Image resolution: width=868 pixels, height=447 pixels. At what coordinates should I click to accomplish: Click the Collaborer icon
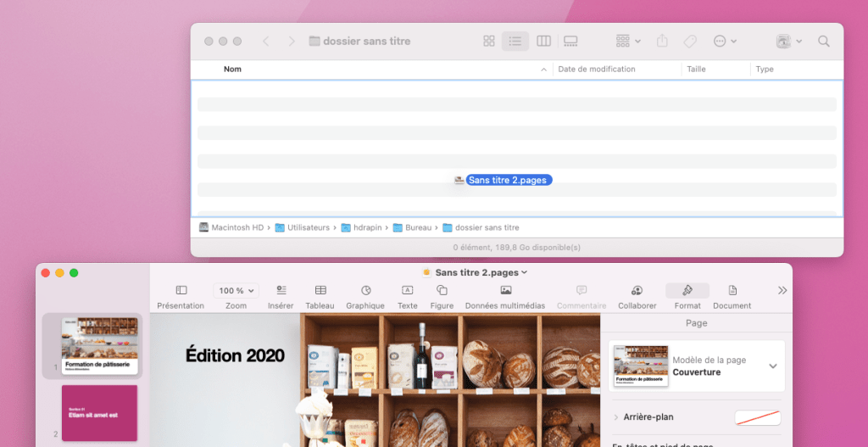(x=637, y=291)
